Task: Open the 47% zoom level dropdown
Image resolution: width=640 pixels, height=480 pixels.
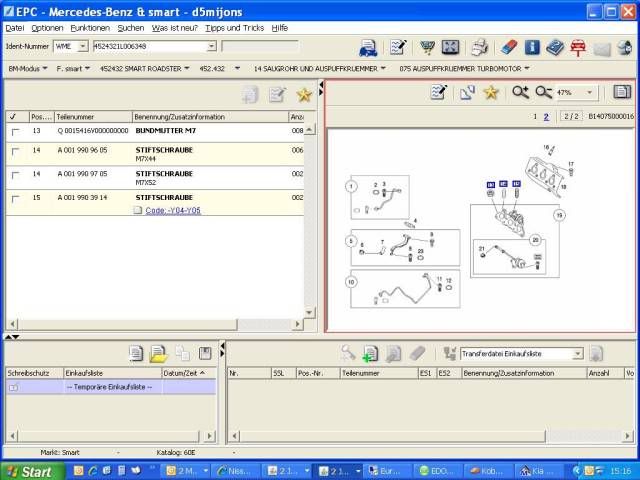Action: tap(589, 93)
